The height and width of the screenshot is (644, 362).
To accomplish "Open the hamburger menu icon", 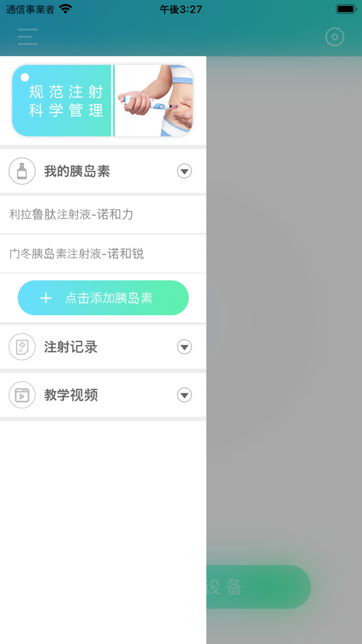I will (x=28, y=37).
